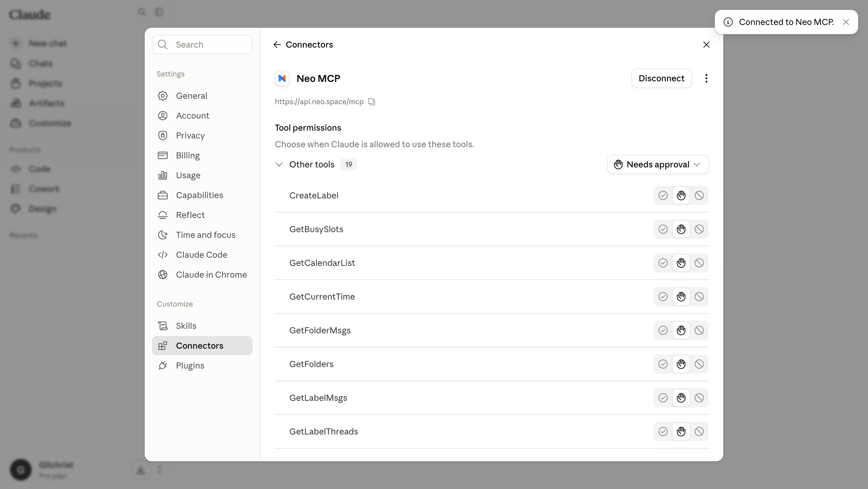The width and height of the screenshot is (868, 489).
Task: Click the 19 tools count badge
Action: [348, 165]
